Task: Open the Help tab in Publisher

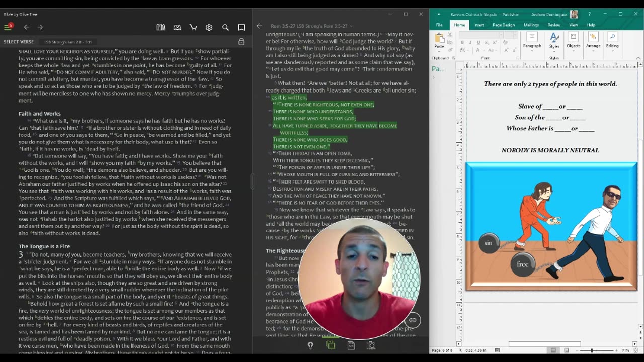Action: coord(591,25)
